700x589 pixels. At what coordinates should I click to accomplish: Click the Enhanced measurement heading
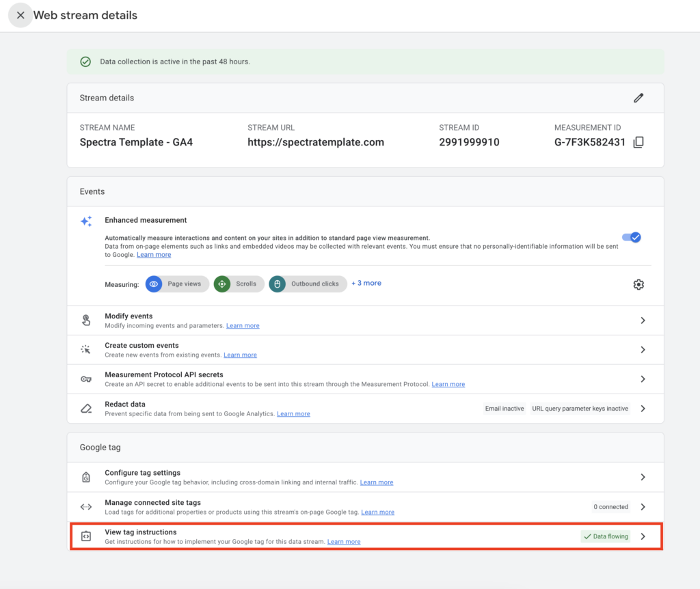point(146,220)
